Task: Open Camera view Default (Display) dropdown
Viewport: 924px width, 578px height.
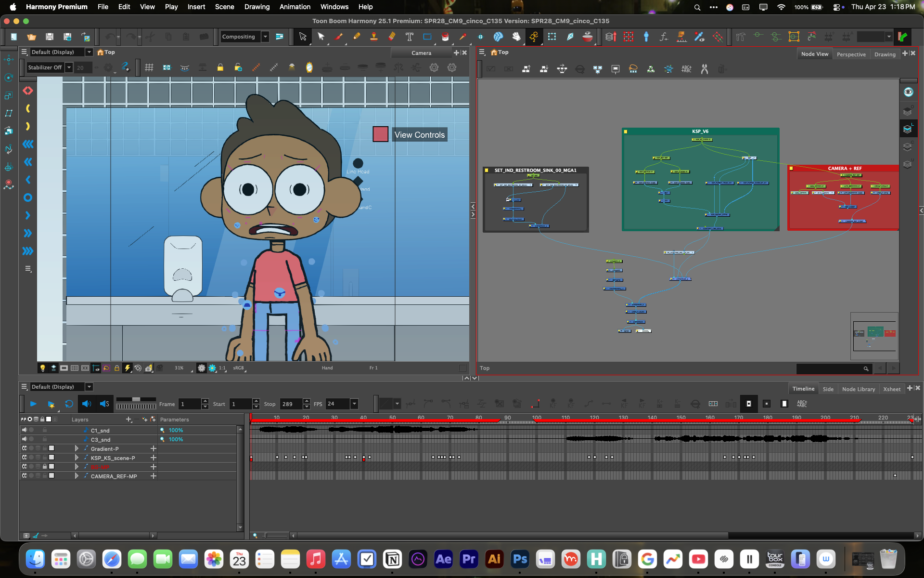Action: [x=89, y=52]
